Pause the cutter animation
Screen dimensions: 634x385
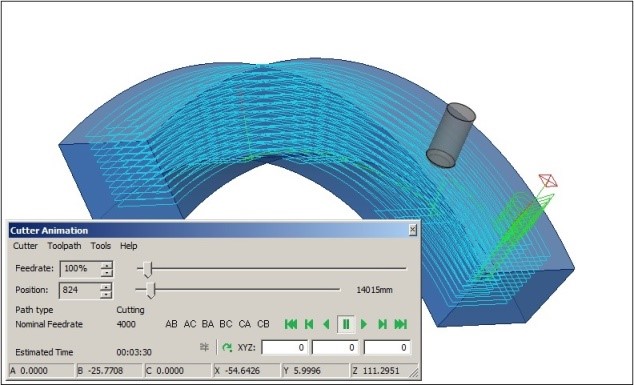346,324
